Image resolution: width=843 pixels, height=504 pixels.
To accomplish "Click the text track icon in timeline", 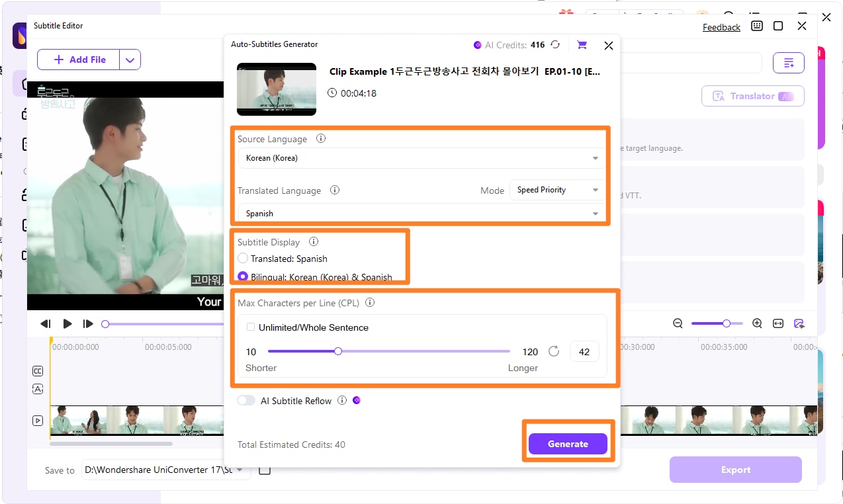I will (x=38, y=388).
